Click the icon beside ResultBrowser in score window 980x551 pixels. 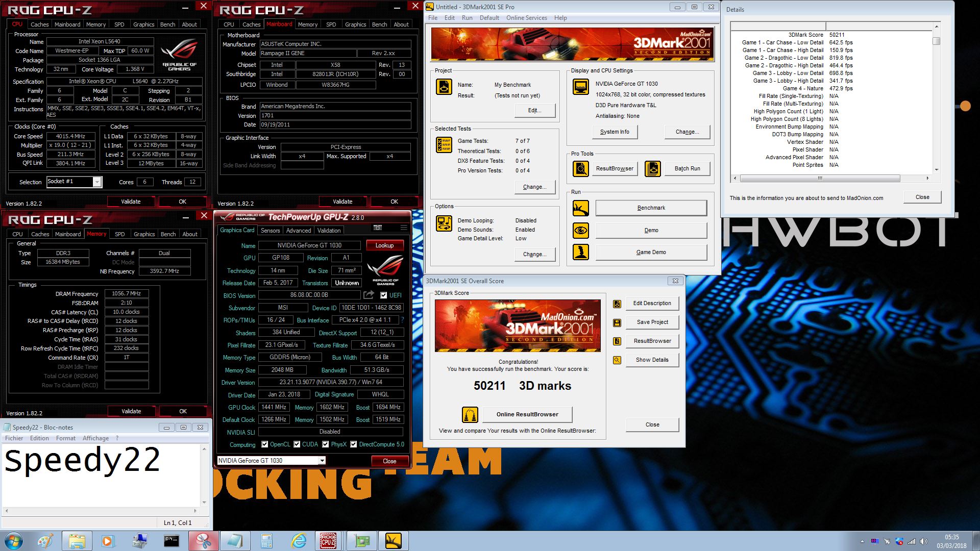(x=617, y=341)
